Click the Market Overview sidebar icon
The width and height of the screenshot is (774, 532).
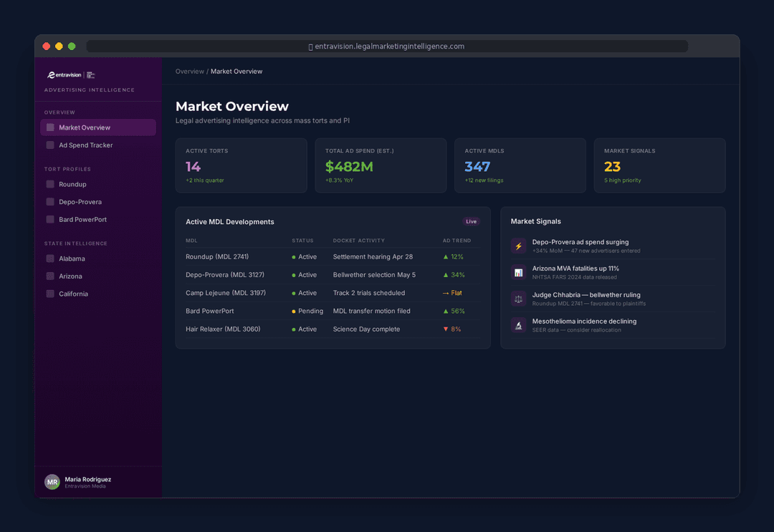point(50,127)
